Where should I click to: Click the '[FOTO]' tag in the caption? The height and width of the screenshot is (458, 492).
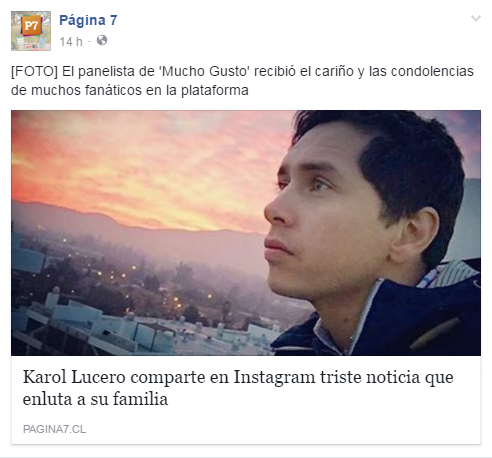click(34, 72)
